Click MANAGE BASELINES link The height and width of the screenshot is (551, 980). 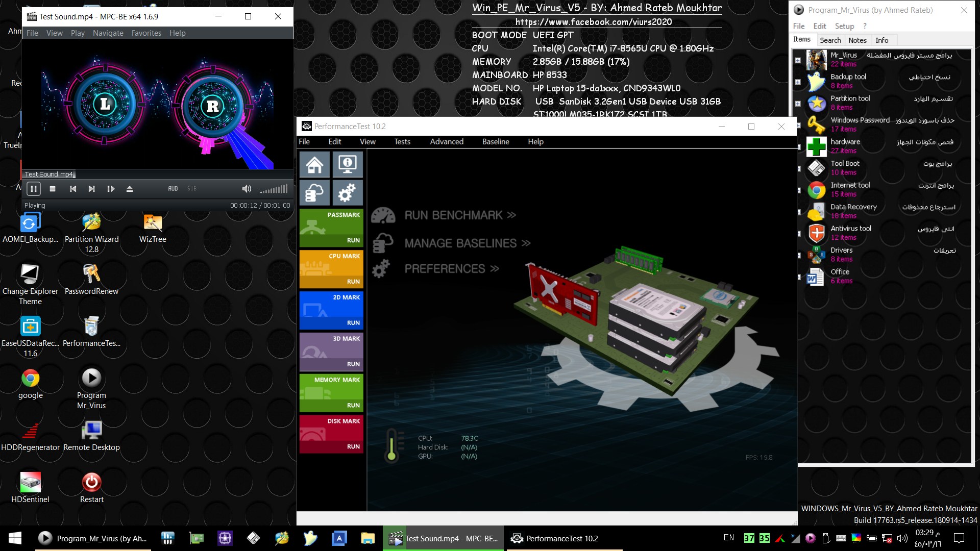468,243
